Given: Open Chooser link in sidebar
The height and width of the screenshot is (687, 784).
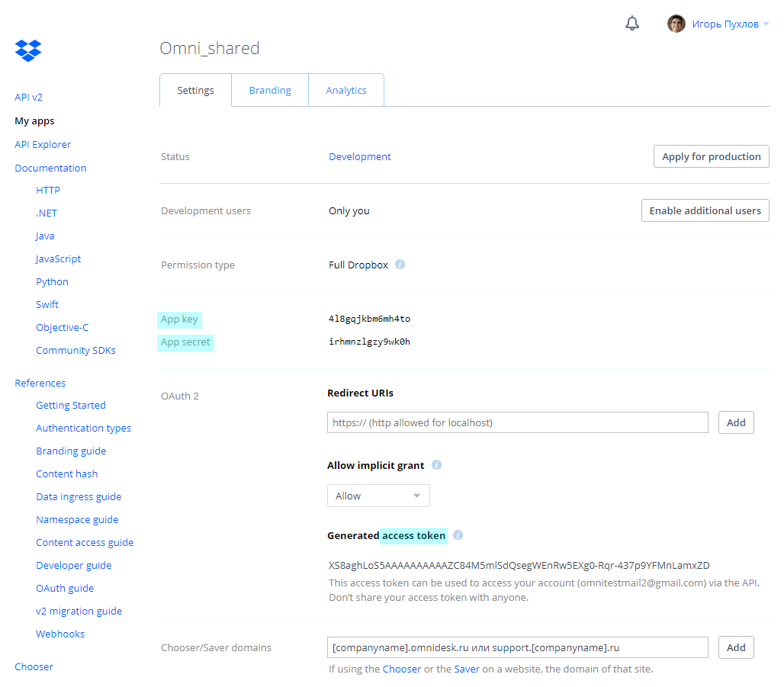Looking at the screenshot, I should [x=34, y=666].
